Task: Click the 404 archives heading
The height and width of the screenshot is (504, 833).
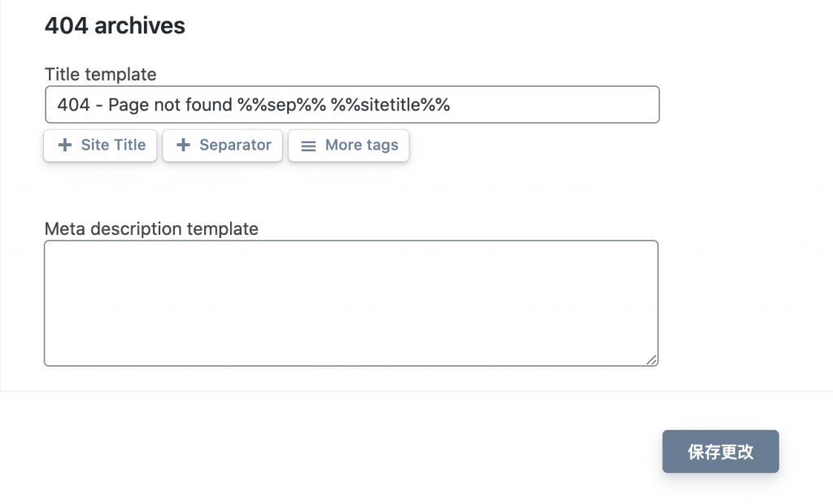Action: pos(115,26)
